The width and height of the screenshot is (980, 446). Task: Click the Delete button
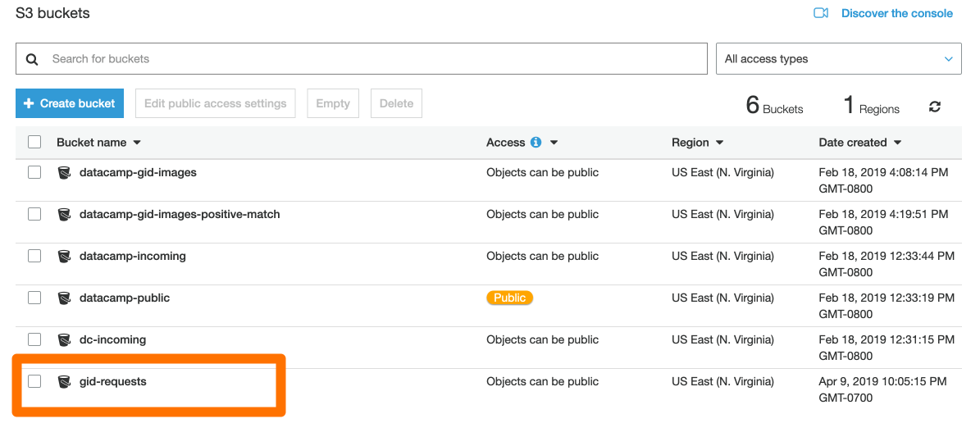click(396, 103)
